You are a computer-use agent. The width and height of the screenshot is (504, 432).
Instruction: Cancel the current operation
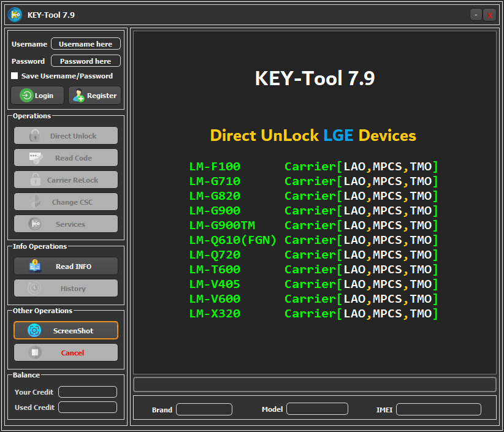[66, 352]
